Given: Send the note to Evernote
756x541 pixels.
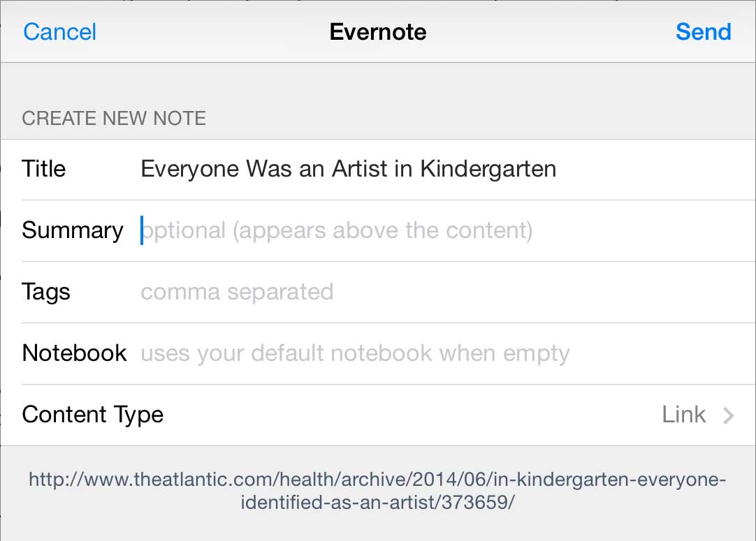Looking at the screenshot, I should coord(704,32).
